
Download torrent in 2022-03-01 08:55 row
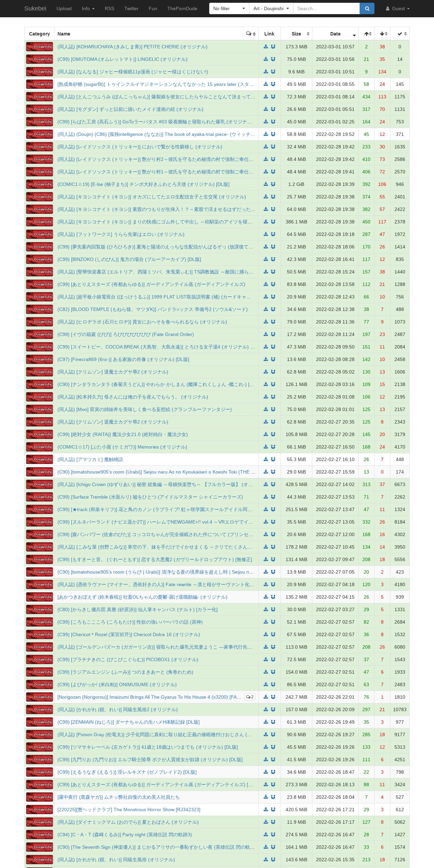(x=266, y=84)
